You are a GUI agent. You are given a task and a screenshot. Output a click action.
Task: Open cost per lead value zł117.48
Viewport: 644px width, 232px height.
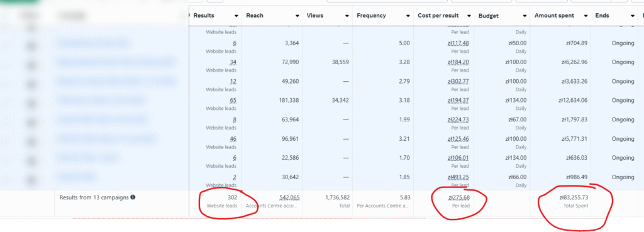pos(458,43)
